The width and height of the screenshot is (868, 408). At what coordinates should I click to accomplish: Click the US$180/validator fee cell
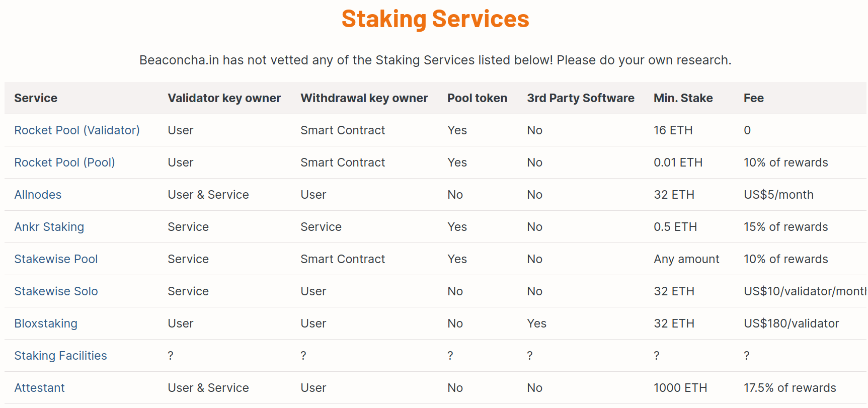[791, 323]
